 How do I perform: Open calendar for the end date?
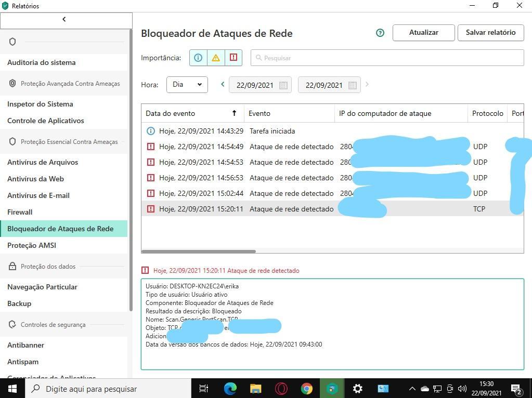pos(353,85)
